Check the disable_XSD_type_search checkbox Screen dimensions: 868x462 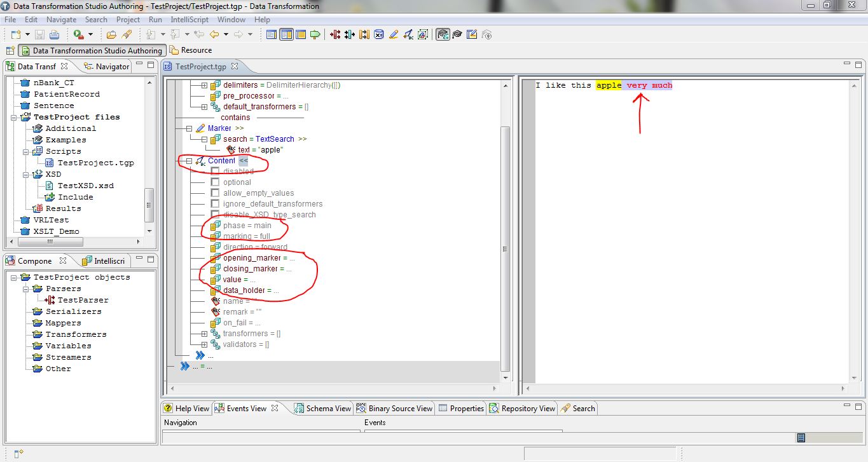tap(215, 215)
